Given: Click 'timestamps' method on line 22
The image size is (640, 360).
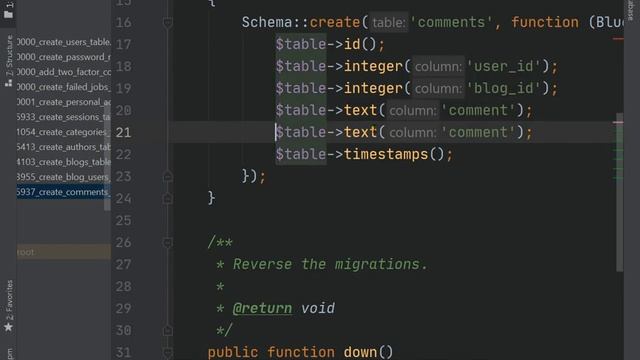Looking at the screenshot, I should tap(386, 154).
